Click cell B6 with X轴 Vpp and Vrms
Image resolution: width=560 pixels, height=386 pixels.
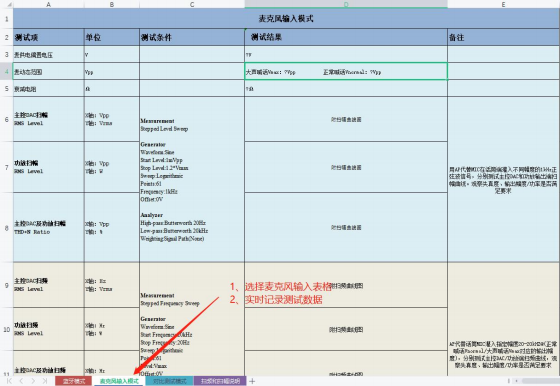coord(112,119)
